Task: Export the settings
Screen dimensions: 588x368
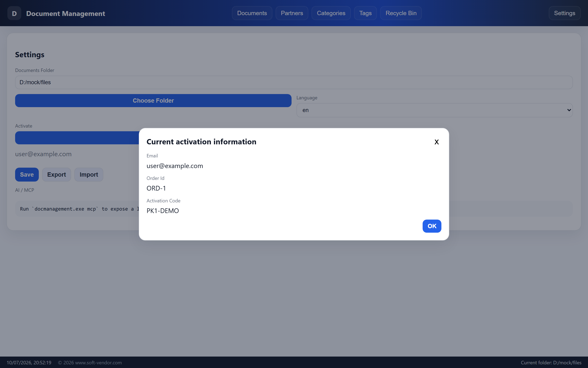Action: 56,175
